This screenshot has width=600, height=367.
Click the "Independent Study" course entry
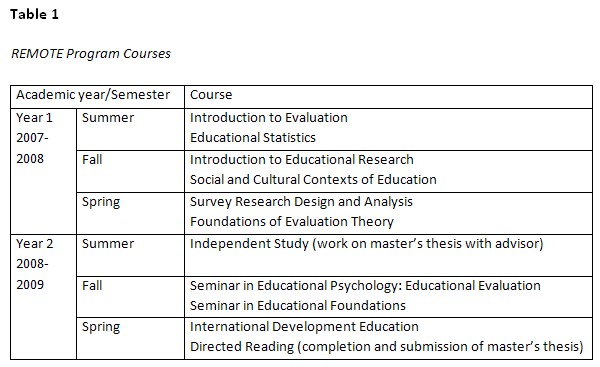click(x=367, y=244)
